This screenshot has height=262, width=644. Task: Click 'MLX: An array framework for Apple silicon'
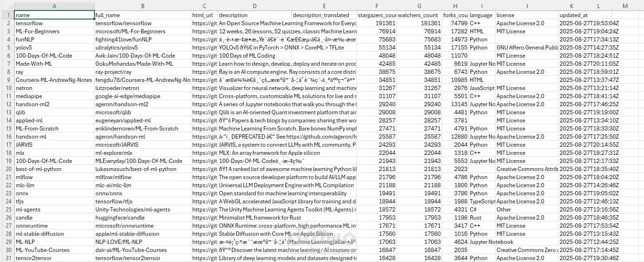(x=270, y=153)
